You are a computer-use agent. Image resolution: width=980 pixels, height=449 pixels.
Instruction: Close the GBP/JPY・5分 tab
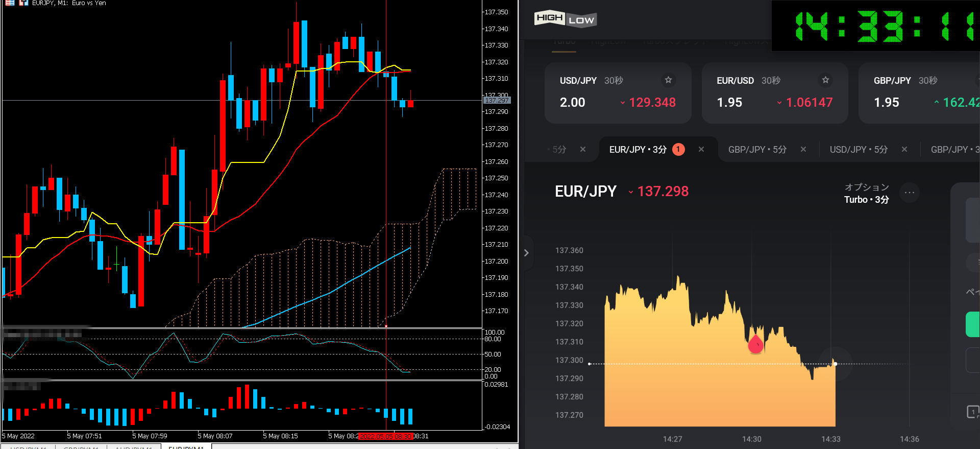(803, 149)
